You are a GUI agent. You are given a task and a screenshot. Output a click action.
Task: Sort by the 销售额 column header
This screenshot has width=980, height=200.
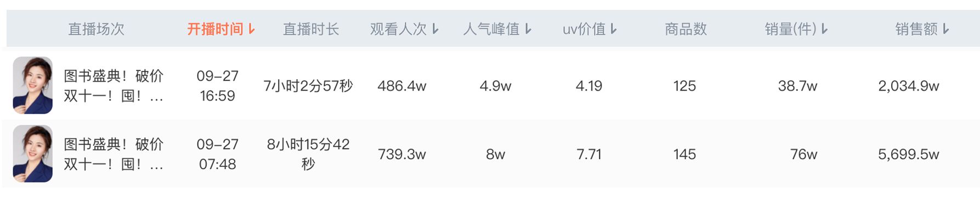pyautogui.click(x=916, y=29)
